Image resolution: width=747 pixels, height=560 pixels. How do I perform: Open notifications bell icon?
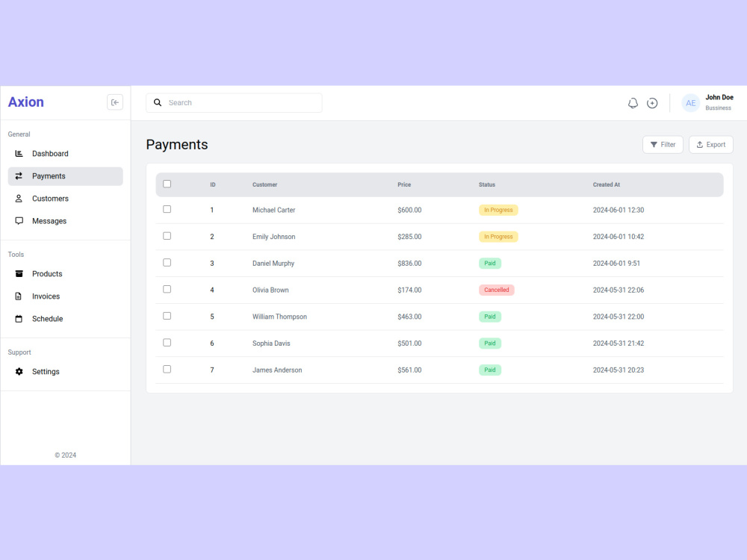point(633,103)
